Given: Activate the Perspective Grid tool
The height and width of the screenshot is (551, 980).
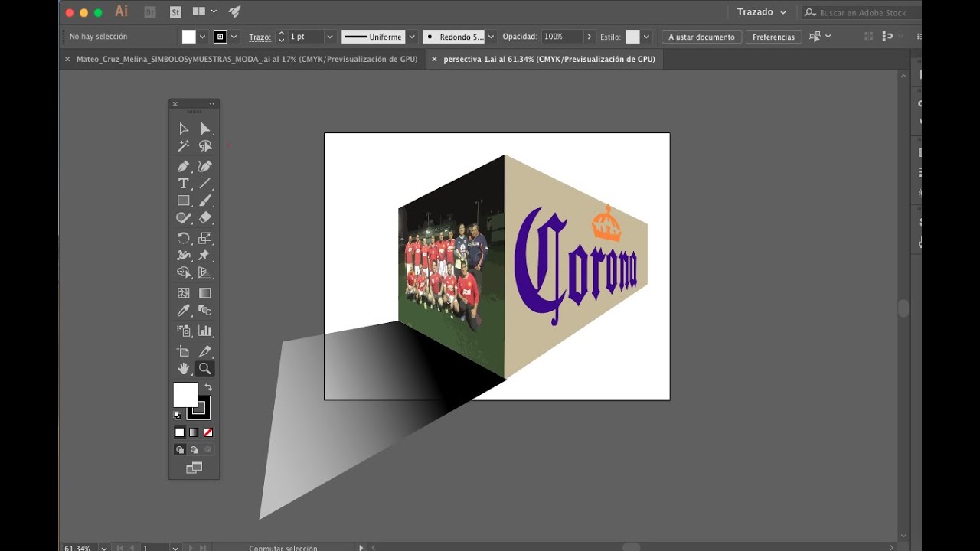Looking at the screenshot, I should (204, 272).
